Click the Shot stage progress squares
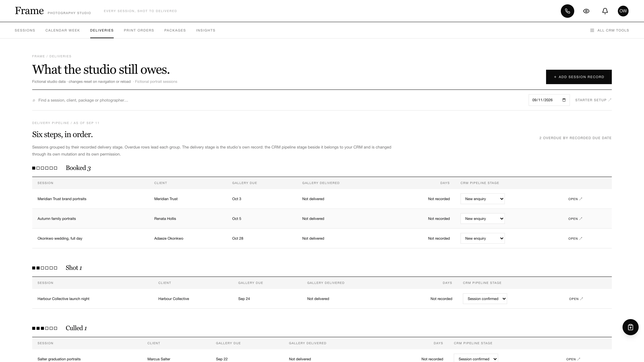The width and height of the screenshot is (644, 362). pyautogui.click(x=45, y=268)
